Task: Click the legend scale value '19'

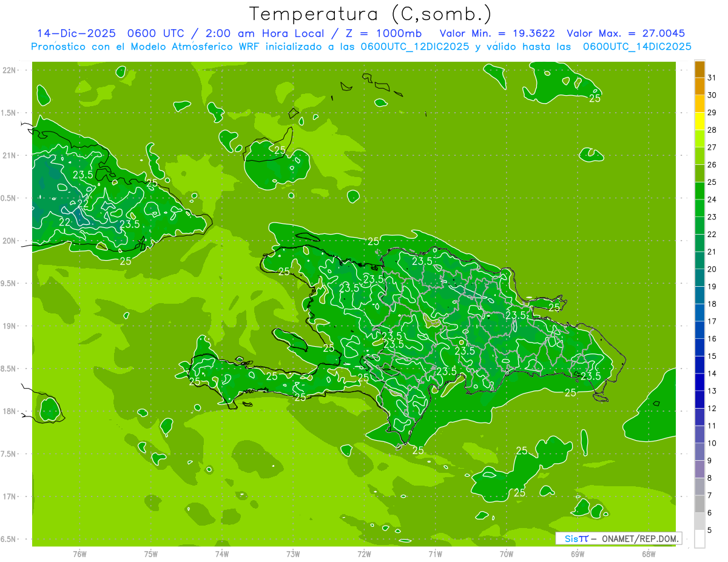Action: 712,287
